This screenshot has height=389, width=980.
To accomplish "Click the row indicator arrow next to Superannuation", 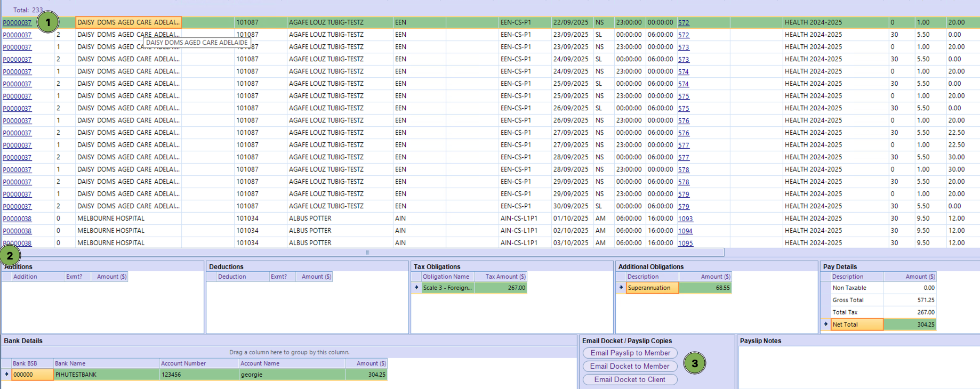I will [x=621, y=288].
